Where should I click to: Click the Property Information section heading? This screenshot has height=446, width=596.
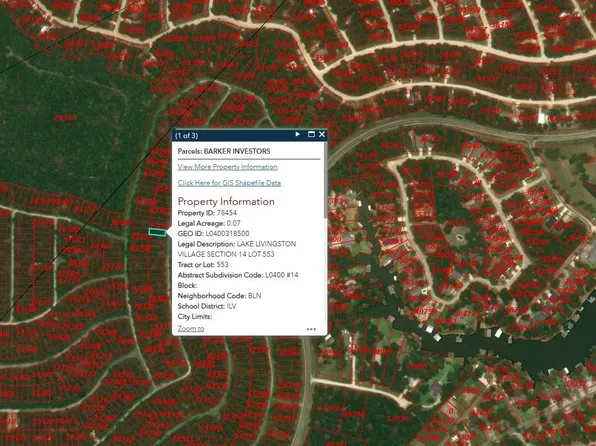pyautogui.click(x=226, y=202)
